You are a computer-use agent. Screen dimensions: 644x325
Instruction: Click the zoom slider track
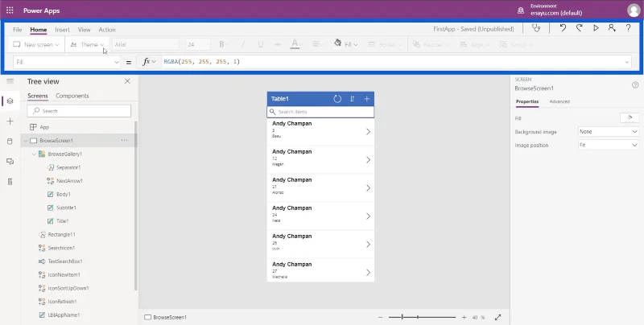[422, 317]
